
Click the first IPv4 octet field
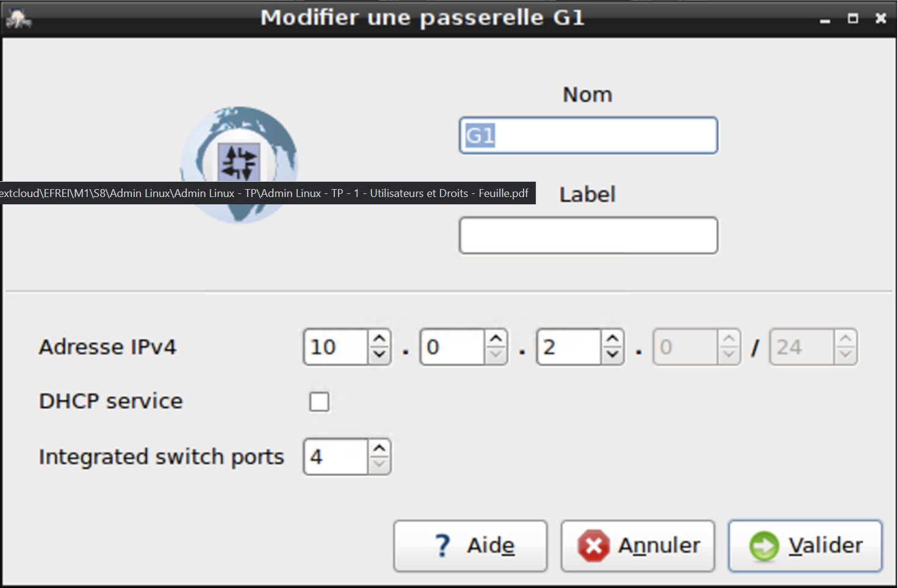tap(336, 347)
